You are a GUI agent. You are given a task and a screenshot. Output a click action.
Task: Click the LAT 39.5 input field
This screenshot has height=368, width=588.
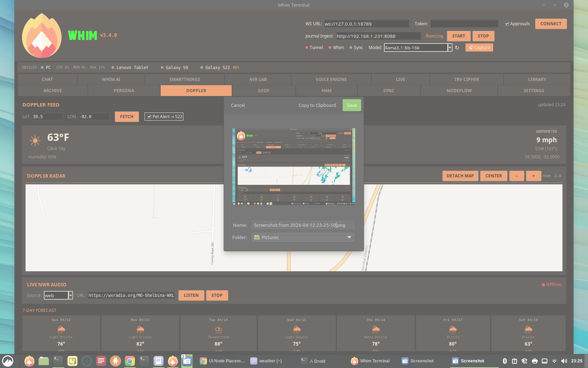click(x=48, y=117)
